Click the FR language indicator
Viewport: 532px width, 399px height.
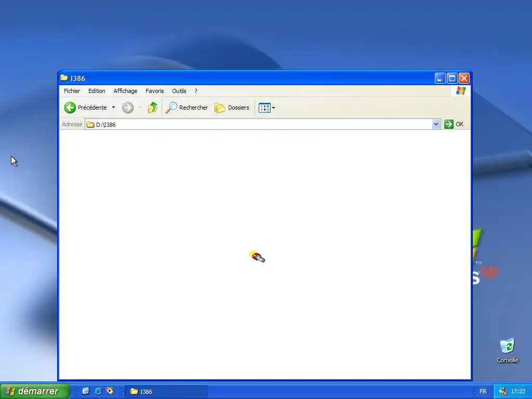point(483,392)
